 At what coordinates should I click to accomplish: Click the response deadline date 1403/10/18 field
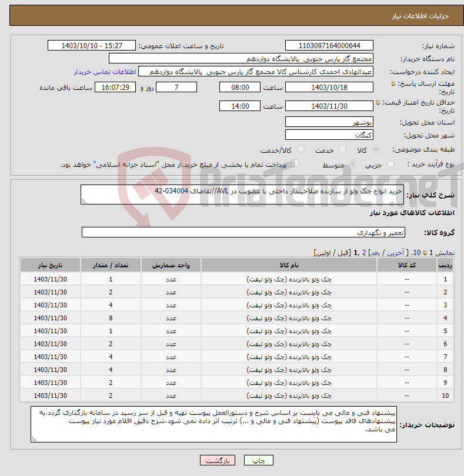[329, 87]
